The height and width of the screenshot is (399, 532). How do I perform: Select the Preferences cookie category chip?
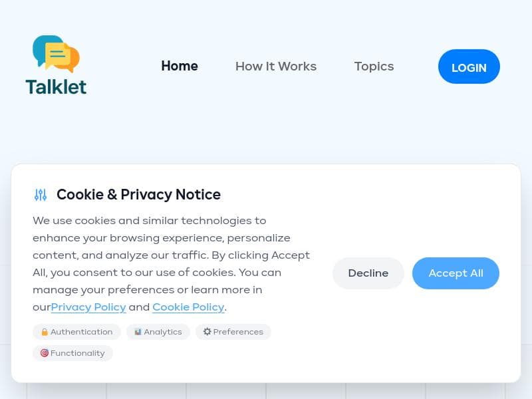tap(233, 331)
